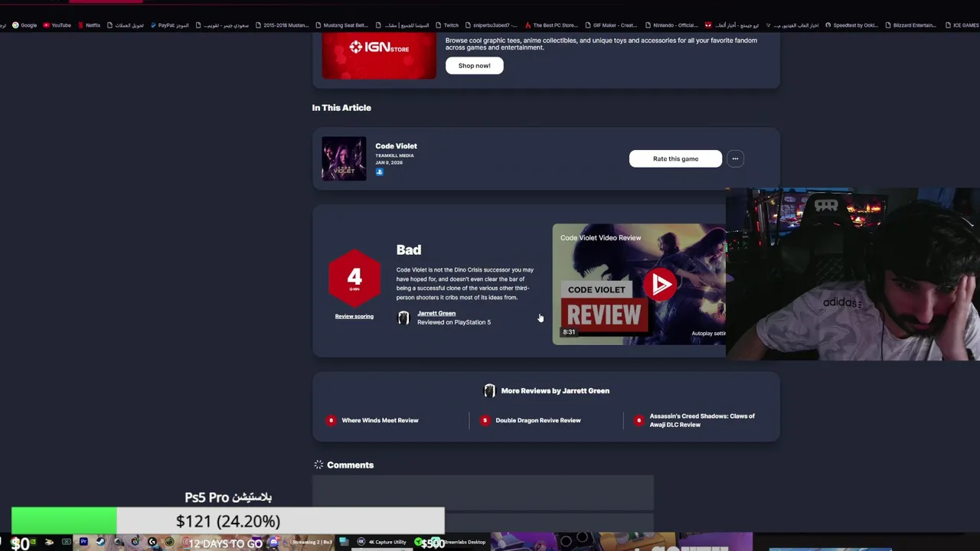Open Steam from the taskbar

(x=100, y=543)
